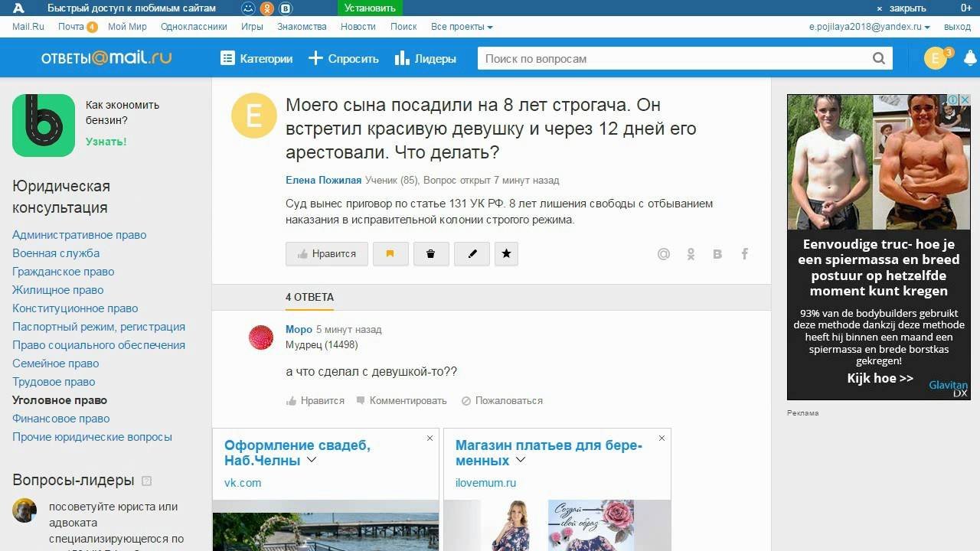Open the ilovemum.ru ad link
Viewport: 980px width, 551px height.
(485, 483)
